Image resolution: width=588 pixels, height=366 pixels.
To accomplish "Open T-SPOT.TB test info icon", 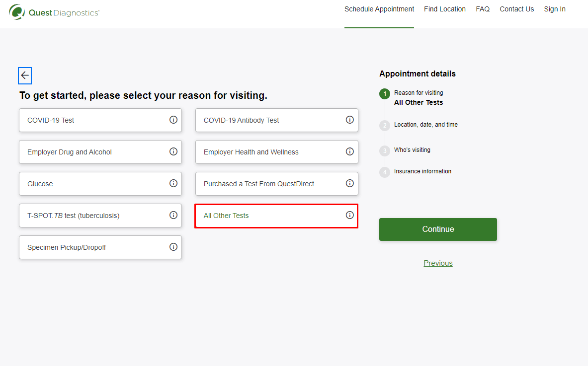I will pos(173,216).
